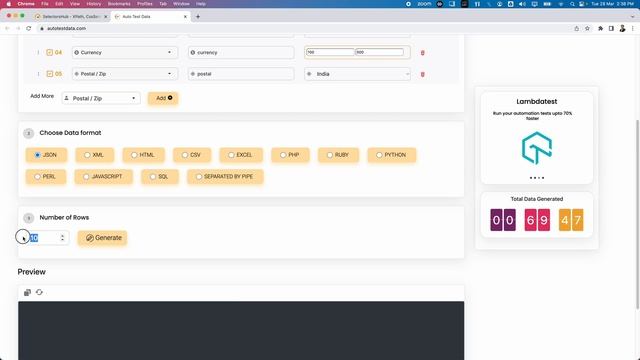Select the SQL data format
This screenshot has height=360, width=640.
160,176
